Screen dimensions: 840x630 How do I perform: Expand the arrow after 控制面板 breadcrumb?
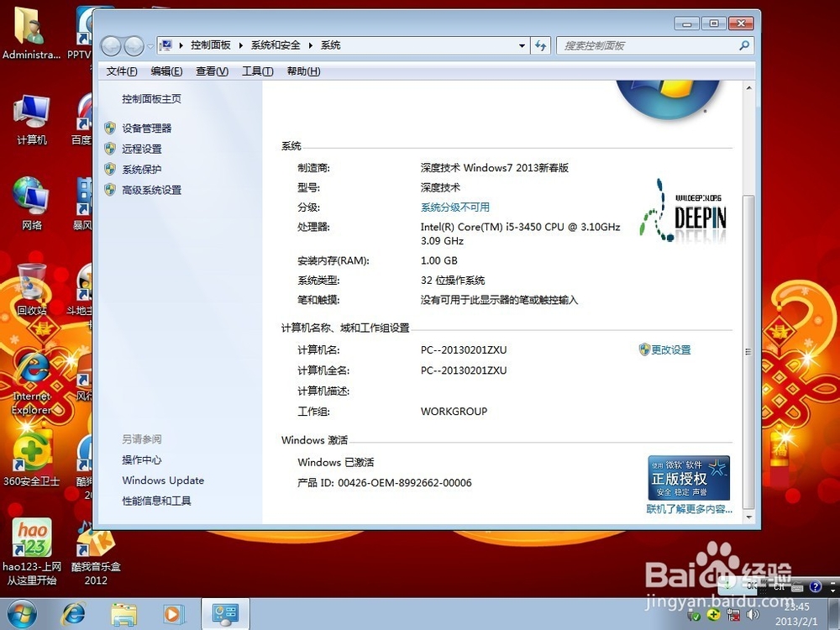[x=240, y=45]
